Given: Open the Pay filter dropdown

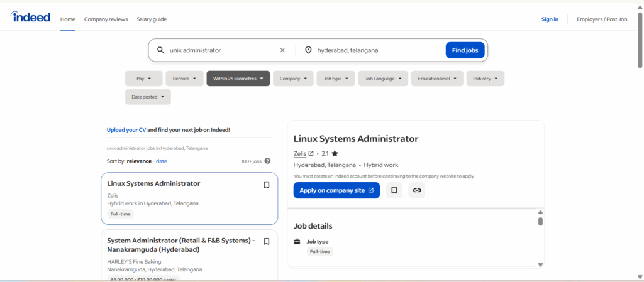Looking at the screenshot, I should 144,79.
